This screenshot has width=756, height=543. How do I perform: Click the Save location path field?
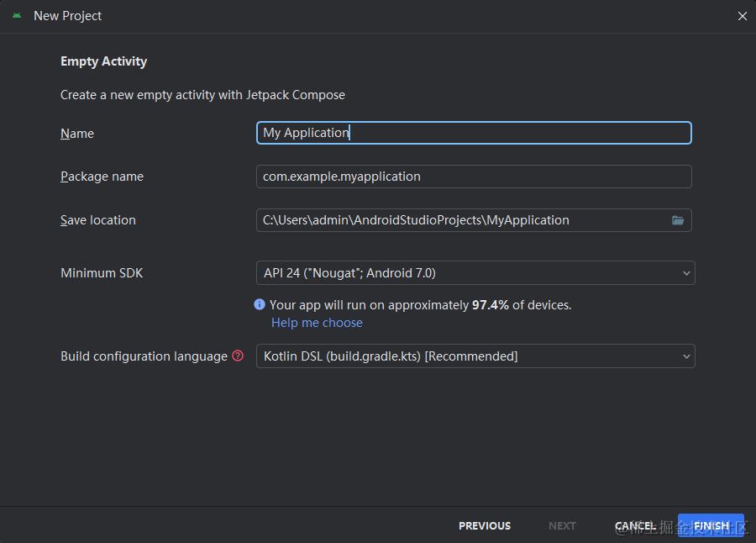(x=462, y=220)
